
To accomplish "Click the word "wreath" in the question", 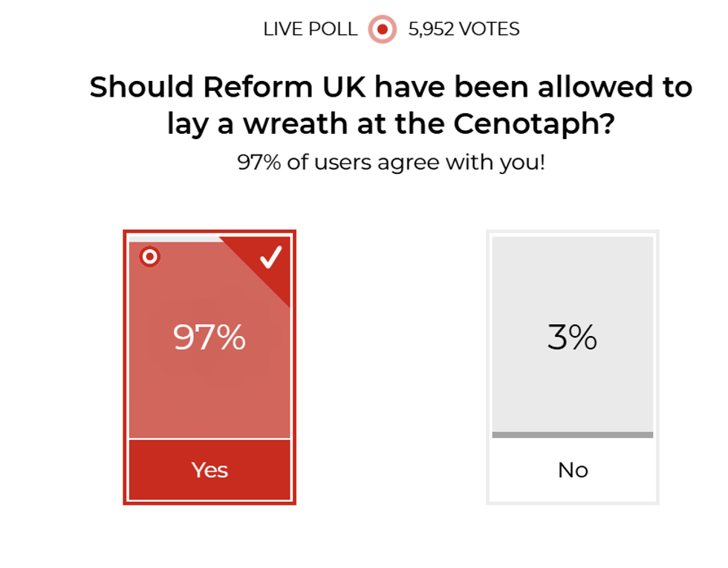I will tap(282, 124).
